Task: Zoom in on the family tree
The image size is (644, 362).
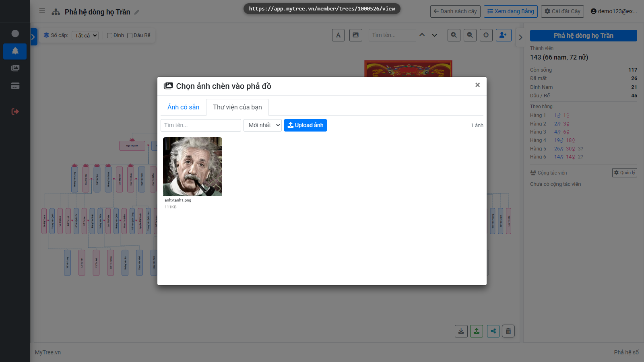Action: point(454,35)
